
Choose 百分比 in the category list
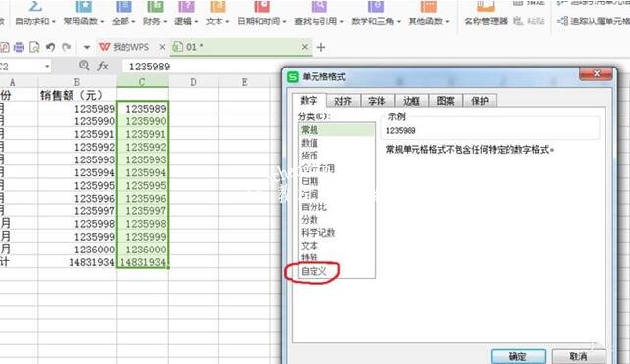tap(337, 207)
